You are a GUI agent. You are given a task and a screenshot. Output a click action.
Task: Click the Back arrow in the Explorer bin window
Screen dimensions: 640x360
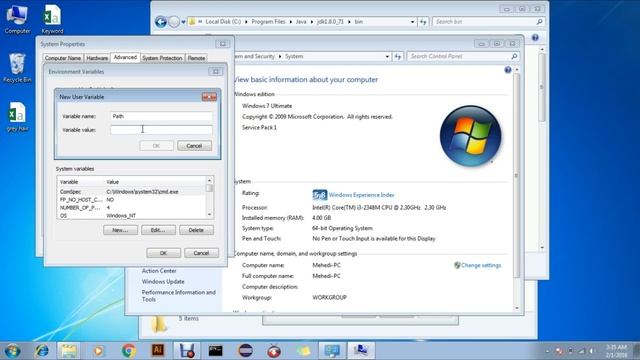161,22
